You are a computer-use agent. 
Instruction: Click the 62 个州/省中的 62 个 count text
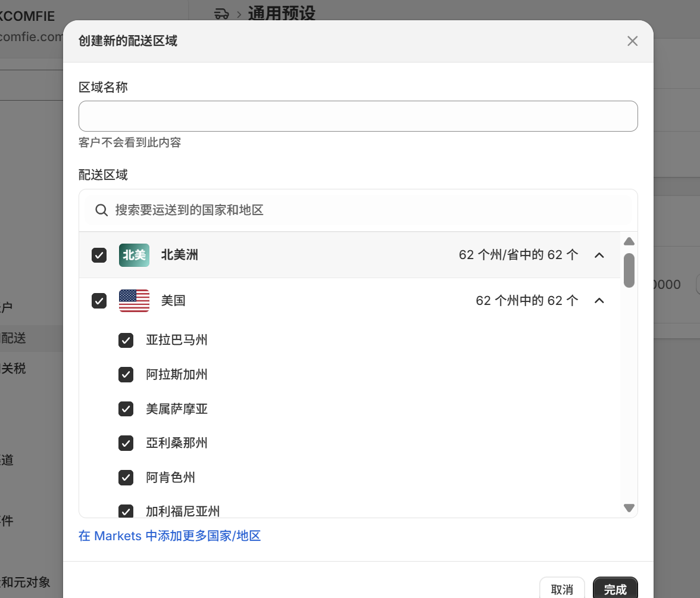(x=518, y=255)
